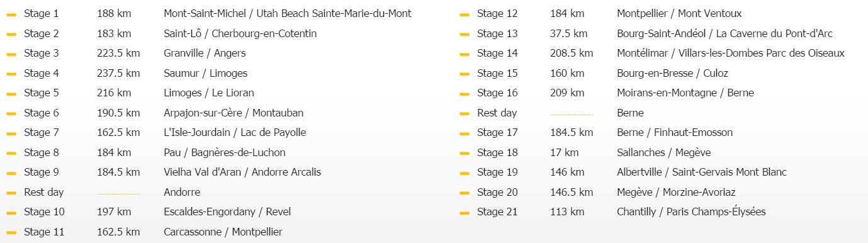Open the Montpellier / Mont Ventoux stage
Image resolution: width=868 pixels, height=243 pixels.
click(679, 13)
